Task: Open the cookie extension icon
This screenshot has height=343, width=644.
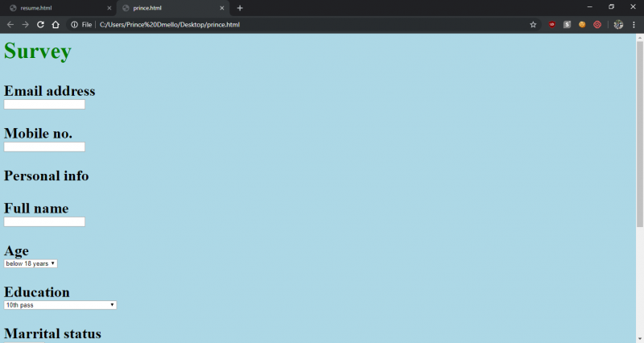Action: click(582, 25)
